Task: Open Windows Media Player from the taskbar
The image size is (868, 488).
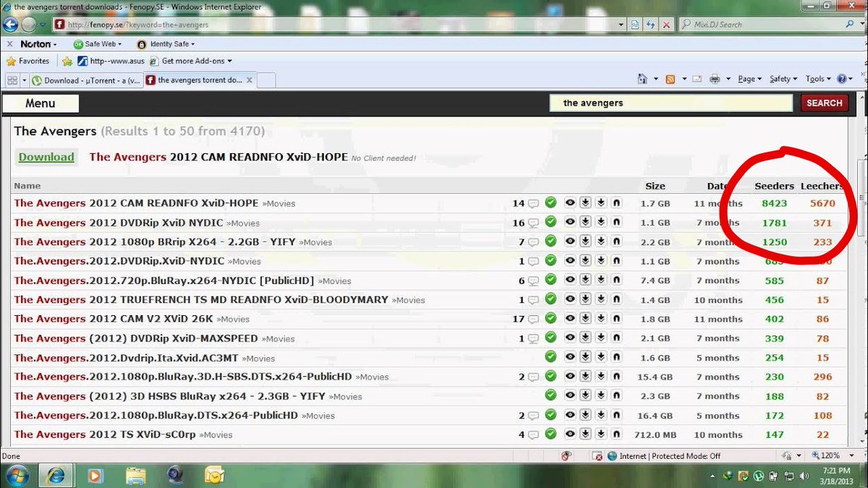Action: click(95, 475)
